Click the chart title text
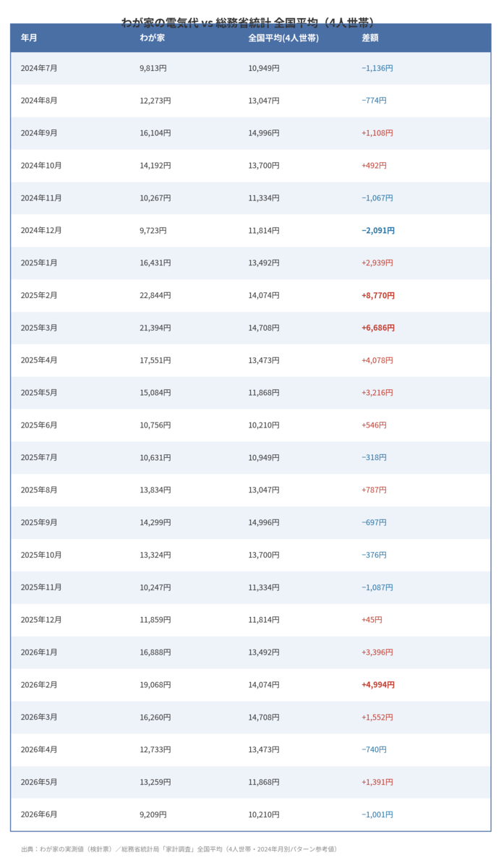This screenshot has width=501, height=868. 250,22
